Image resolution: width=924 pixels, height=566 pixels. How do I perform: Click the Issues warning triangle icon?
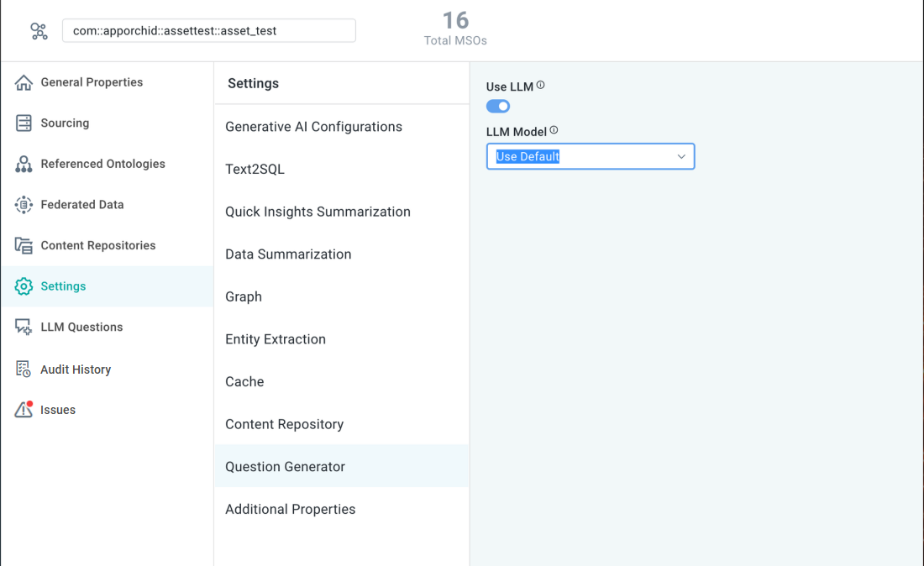pos(24,410)
